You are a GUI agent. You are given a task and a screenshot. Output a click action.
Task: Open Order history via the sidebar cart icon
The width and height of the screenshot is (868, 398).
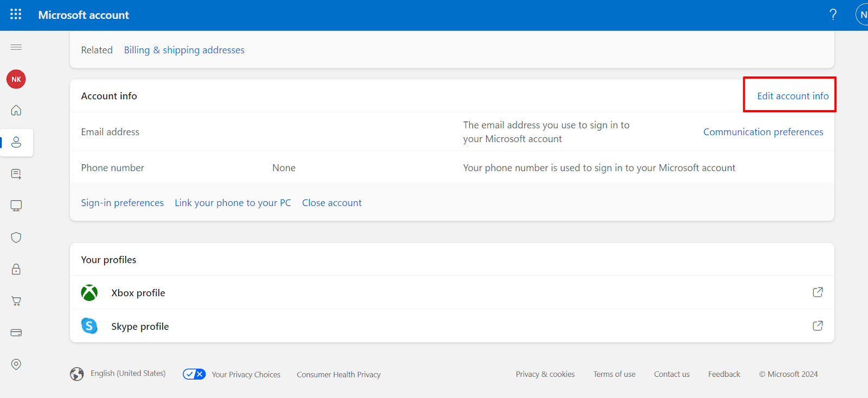point(16,301)
